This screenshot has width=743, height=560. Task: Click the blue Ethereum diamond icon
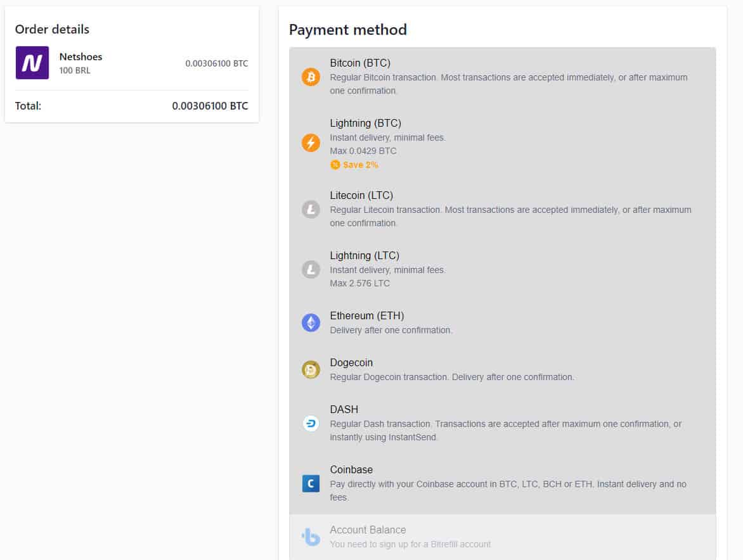pyautogui.click(x=311, y=323)
